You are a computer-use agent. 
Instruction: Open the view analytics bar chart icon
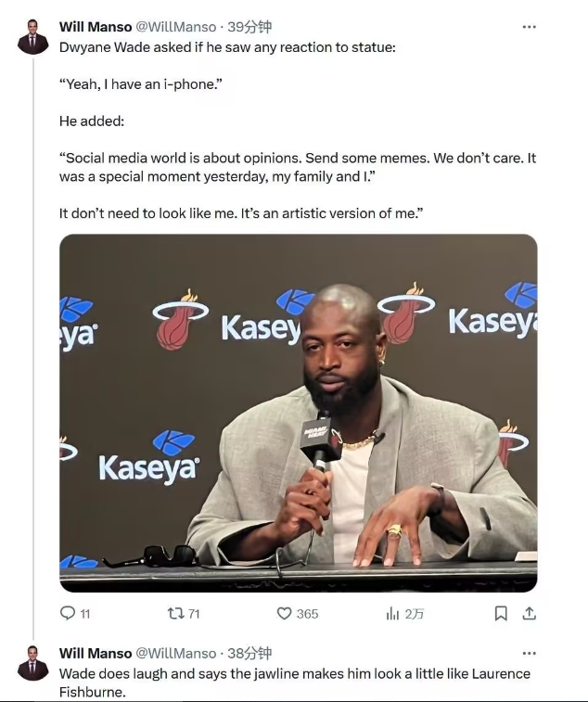(392, 613)
